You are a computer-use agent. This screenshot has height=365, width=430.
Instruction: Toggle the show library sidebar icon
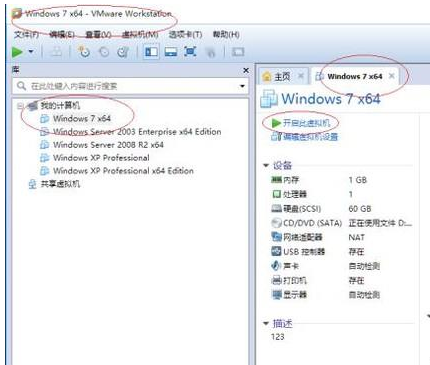151,52
